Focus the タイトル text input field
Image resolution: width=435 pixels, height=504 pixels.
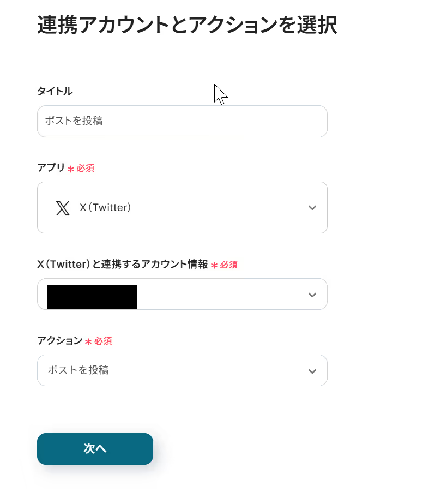[x=182, y=121]
